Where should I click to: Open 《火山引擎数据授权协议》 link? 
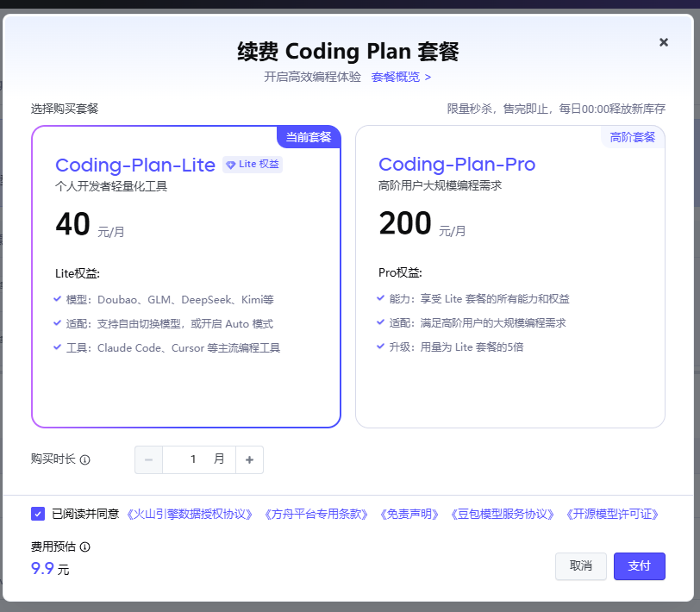coord(190,515)
